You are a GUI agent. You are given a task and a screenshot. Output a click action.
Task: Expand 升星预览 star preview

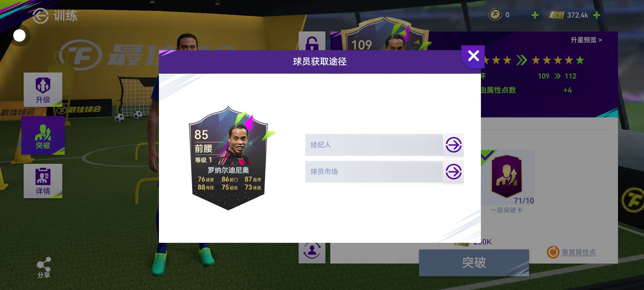(586, 40)
